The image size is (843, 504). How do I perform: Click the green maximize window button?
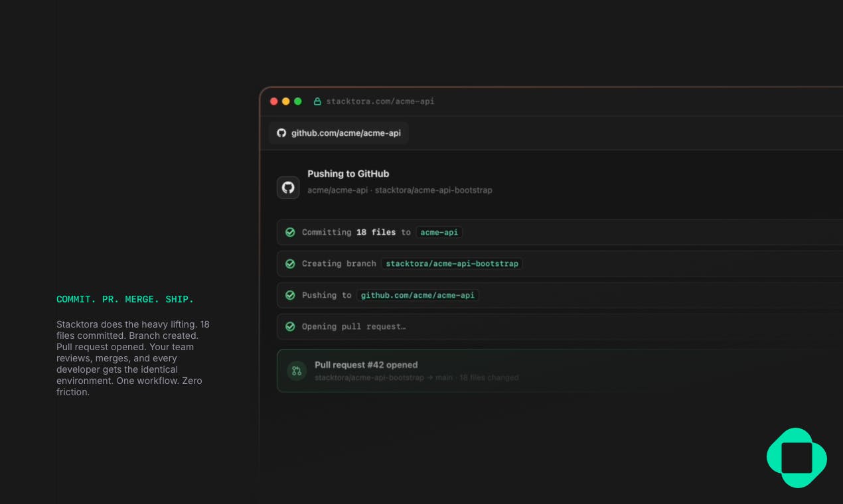point(298,101)
